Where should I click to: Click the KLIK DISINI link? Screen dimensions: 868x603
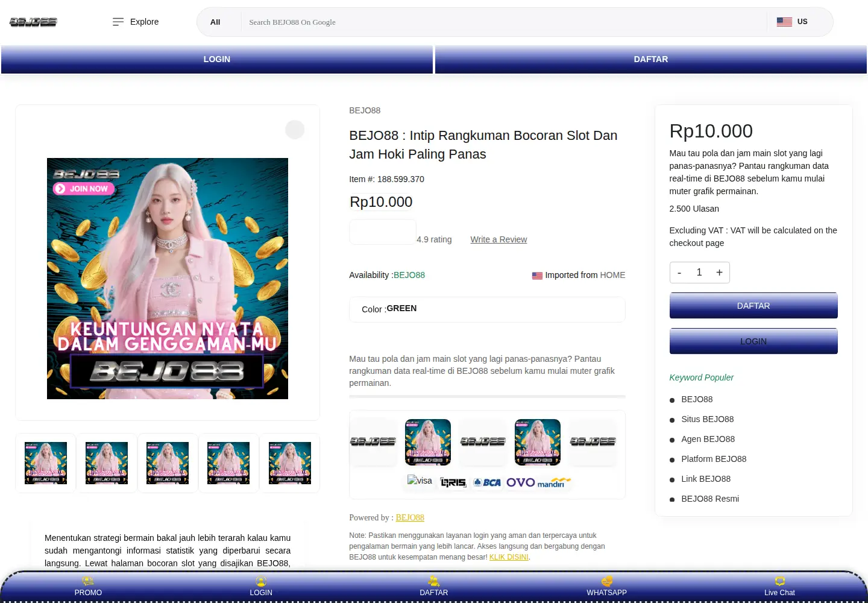(509, 557)
